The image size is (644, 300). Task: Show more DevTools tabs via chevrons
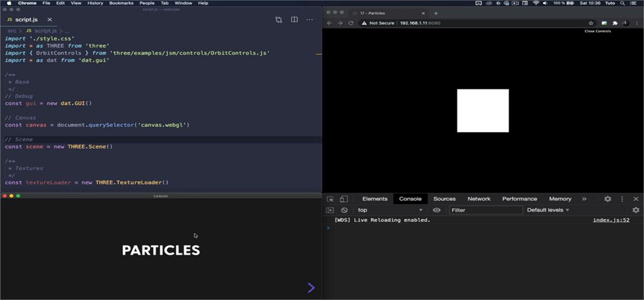tap(584, 199)
